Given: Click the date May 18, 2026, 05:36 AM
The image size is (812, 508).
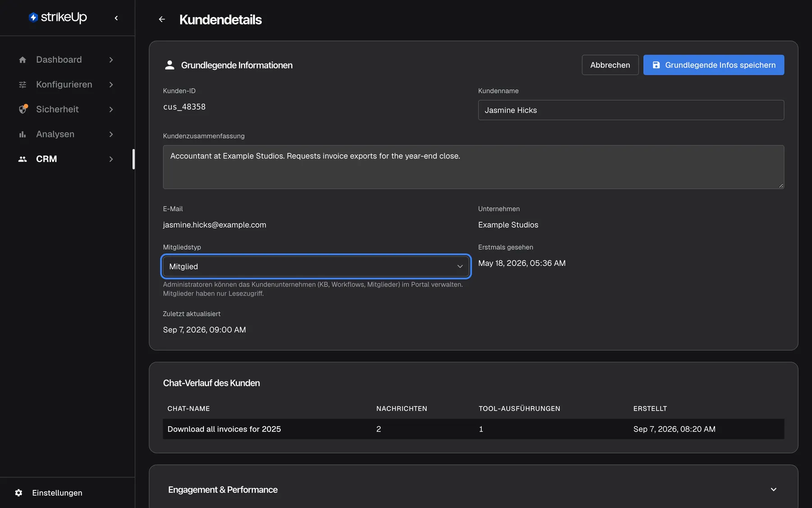Looking at the screenshot, I should pos(521,263).
